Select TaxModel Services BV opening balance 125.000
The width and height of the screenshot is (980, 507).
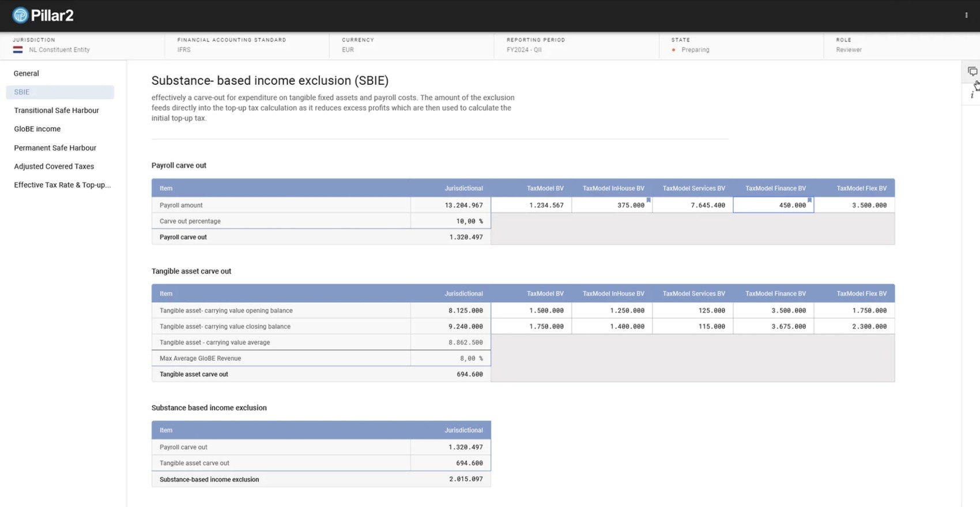click(x=693, y=311)
